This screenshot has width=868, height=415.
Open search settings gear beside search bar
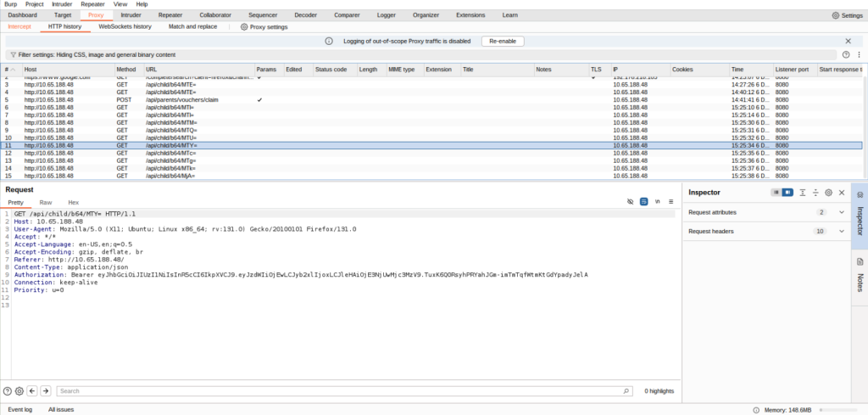(19, 391)
